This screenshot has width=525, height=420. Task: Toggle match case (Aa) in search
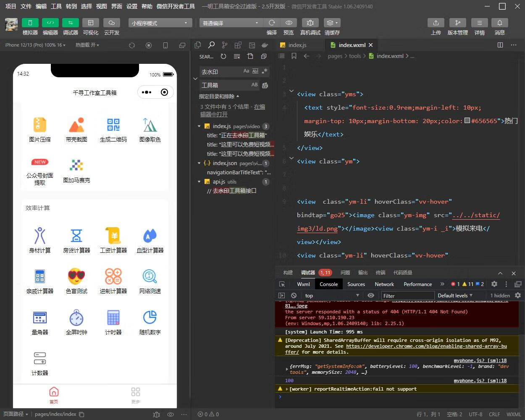coord(246,71)
